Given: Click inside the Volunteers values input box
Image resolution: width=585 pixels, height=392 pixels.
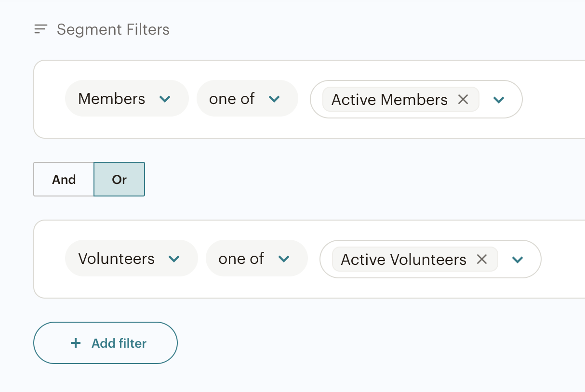Looking at the screenshot, I should (430, 259).
